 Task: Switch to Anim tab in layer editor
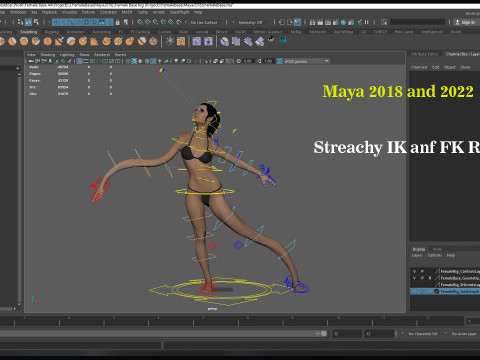point(437,249)
